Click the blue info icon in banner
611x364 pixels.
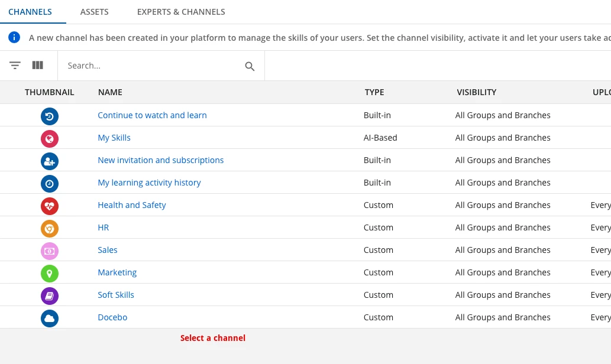pyautogui.click(x=14, y=37)
